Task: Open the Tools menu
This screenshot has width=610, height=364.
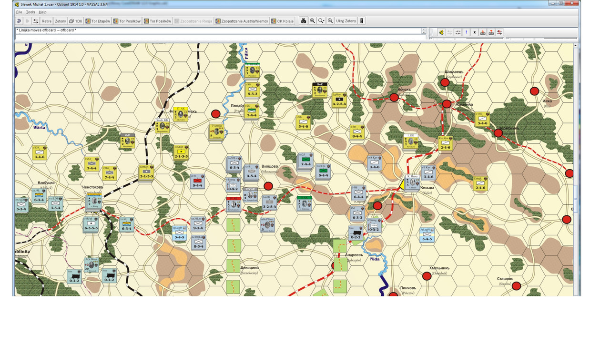Action: 30,12
